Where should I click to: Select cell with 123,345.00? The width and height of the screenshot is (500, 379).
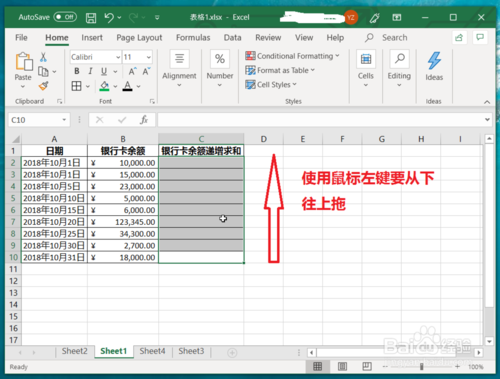tap(123, 222)
